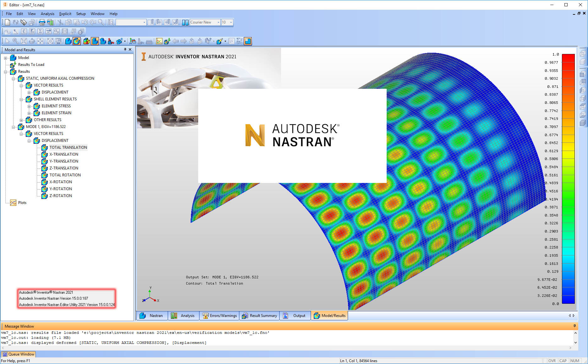Select TOTAL TRANSLATION in the tree
Image resolution: width=588 pixels, height=364 pixels.
click(68, 147)
